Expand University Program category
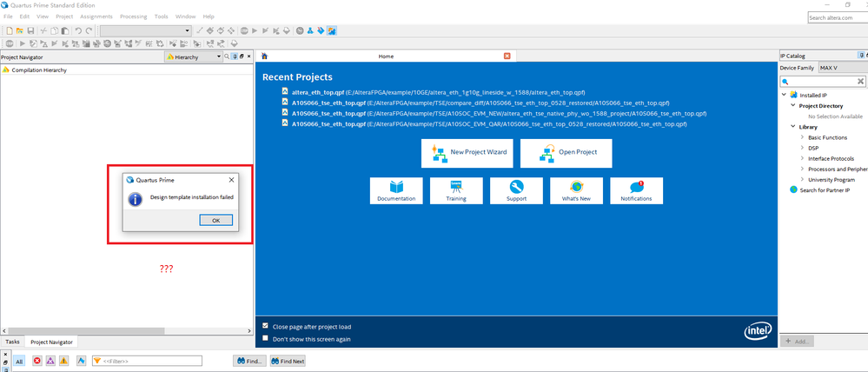 pyautogui.click(x=803, y=179)
